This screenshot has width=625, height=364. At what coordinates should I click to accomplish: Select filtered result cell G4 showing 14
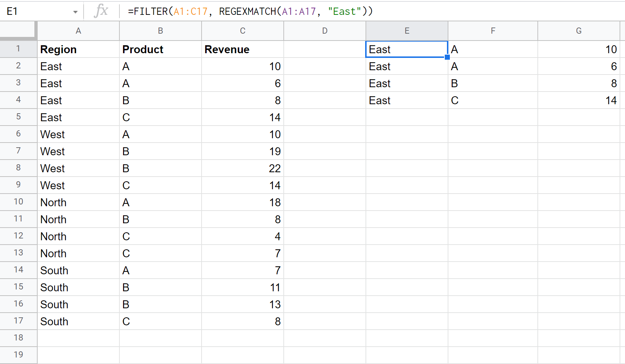point(578,100)
